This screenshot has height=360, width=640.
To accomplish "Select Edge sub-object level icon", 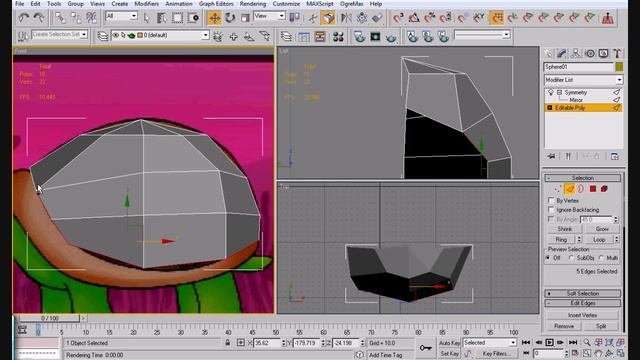I will (570, 189).
